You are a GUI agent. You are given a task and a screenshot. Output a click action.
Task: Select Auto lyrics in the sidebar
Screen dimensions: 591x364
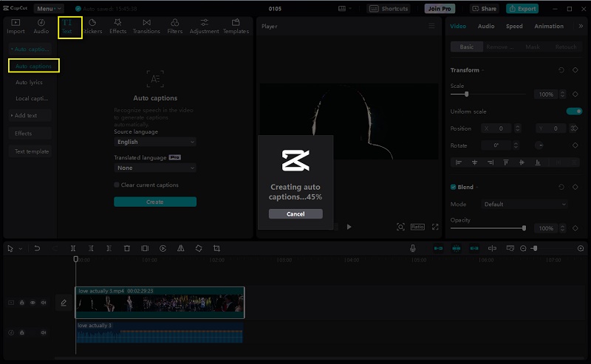click(29, 82)
